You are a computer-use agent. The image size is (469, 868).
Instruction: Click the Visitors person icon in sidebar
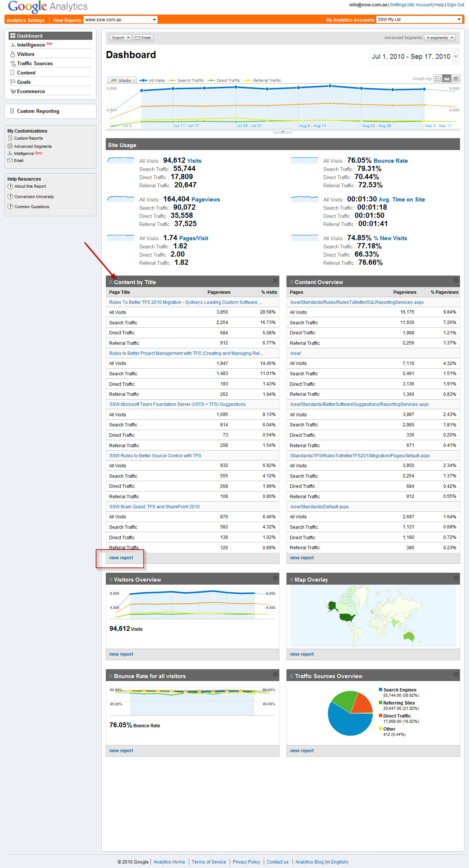13,54
